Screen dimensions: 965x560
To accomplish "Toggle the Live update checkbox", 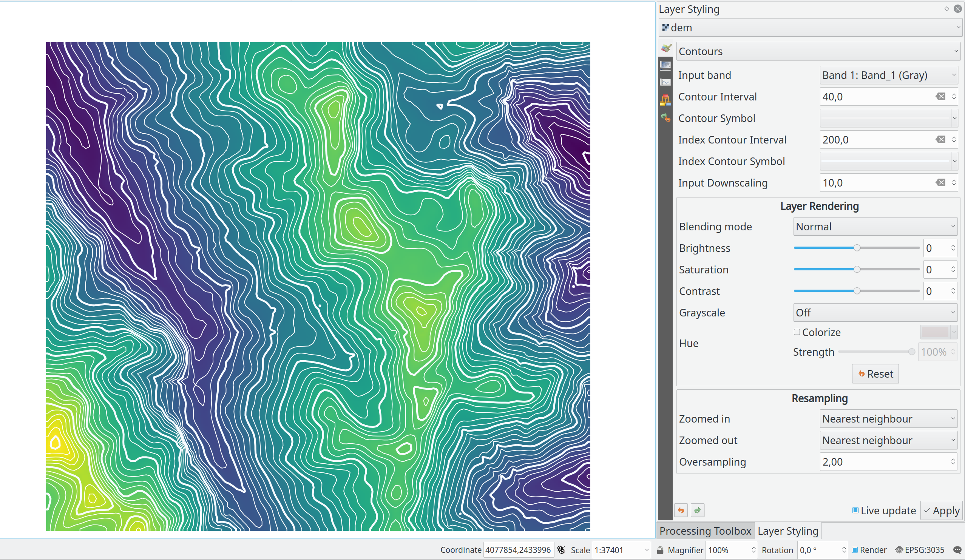I will tap(855, 510).
